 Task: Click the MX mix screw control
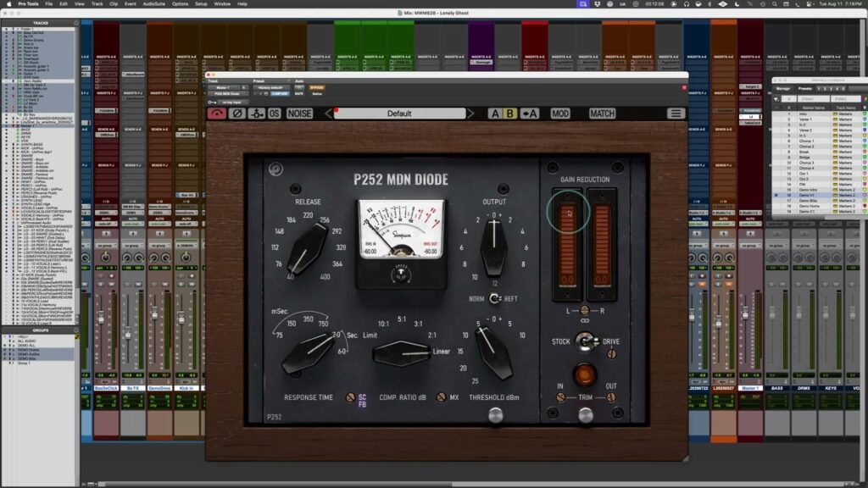[441, 397]
